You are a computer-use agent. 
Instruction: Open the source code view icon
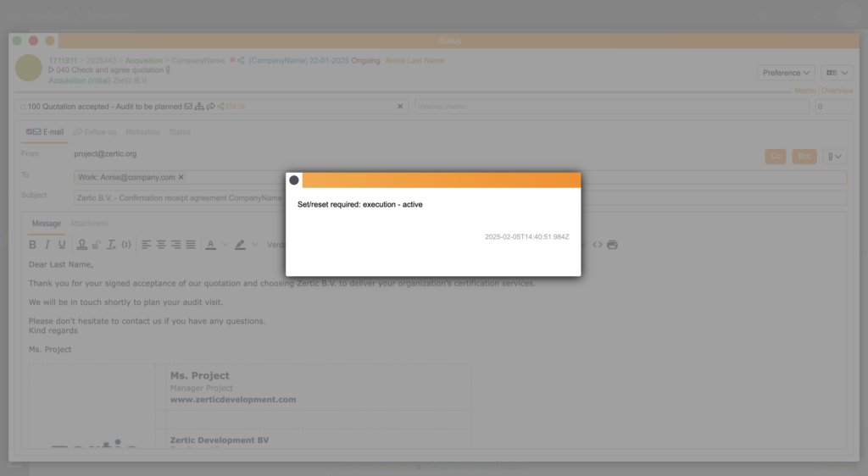598,245
